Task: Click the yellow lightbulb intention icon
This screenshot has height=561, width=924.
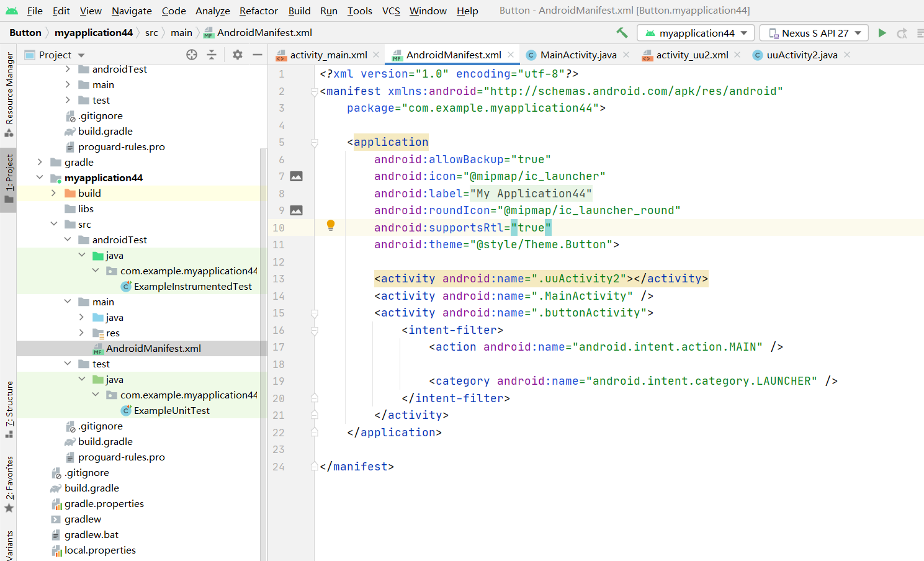Action: point(331,225)
